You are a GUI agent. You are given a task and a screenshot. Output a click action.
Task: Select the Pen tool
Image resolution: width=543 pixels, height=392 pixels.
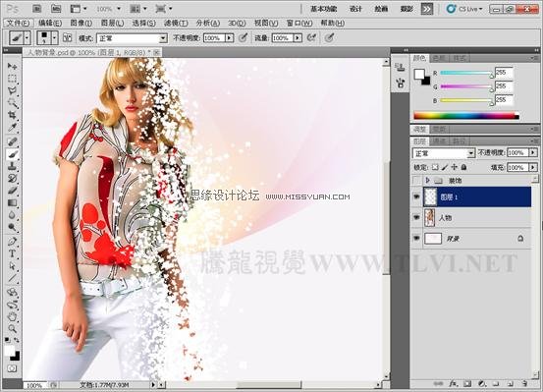click(13, 242)
